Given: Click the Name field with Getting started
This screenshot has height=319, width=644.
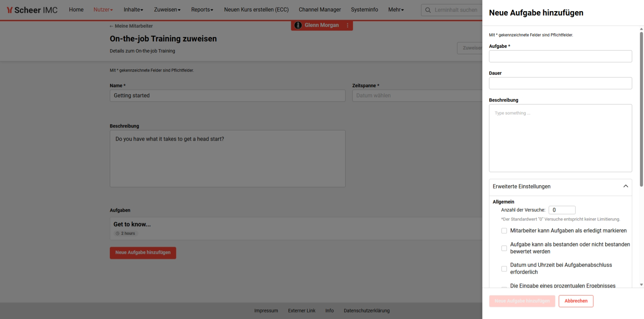Looking at the screenshot, I should [228, 96].
